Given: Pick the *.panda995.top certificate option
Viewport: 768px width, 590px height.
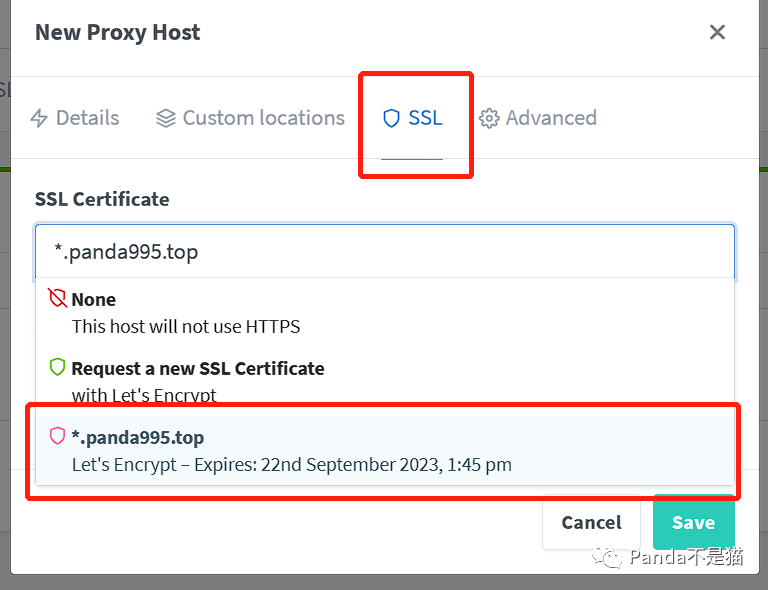Looking at the screenshot, I should [385, 450].
